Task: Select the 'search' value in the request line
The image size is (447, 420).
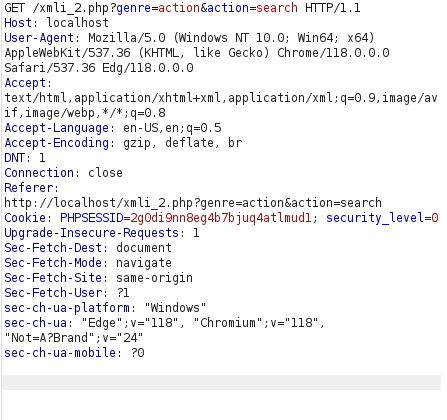Action: click(277, 8)
